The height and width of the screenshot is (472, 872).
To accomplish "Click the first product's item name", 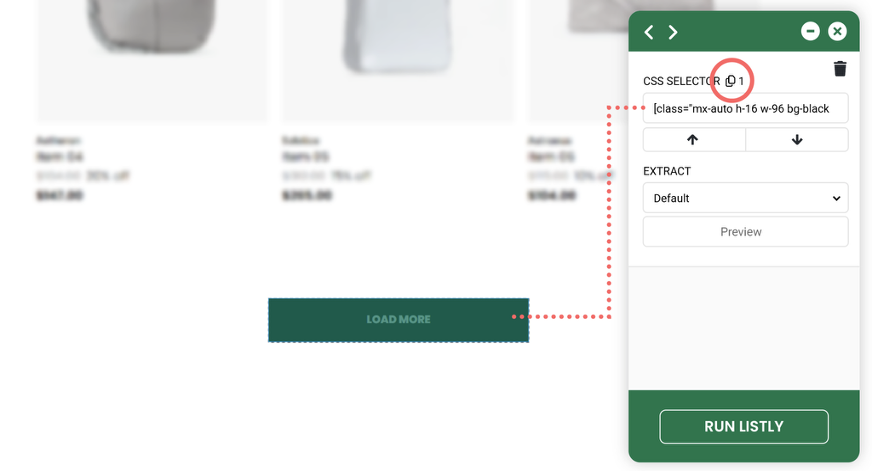I will (x=59, y=157).
